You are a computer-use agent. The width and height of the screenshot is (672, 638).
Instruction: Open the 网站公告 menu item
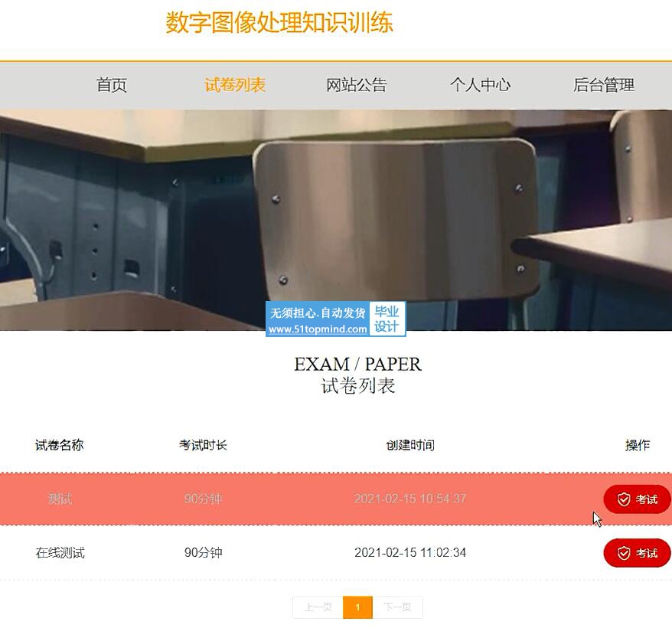tap(357, 85)
